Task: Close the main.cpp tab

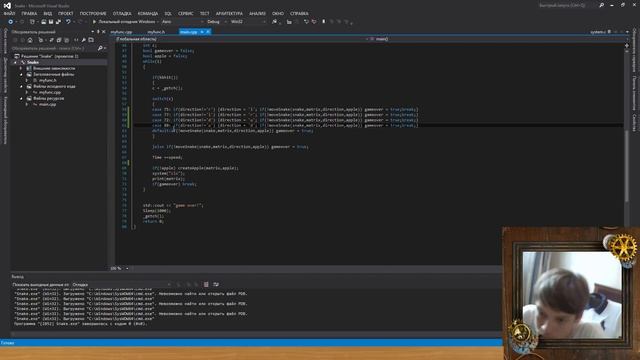Action: 208,32
